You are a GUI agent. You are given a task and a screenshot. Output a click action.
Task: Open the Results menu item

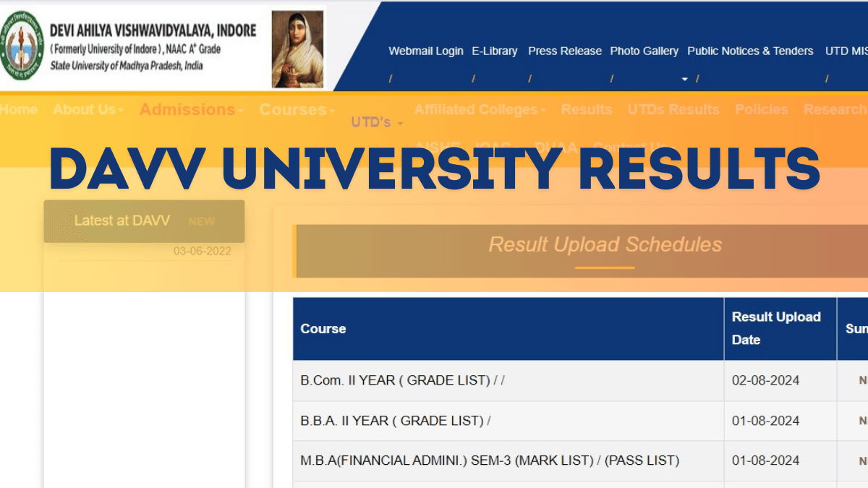click(587, 110)
